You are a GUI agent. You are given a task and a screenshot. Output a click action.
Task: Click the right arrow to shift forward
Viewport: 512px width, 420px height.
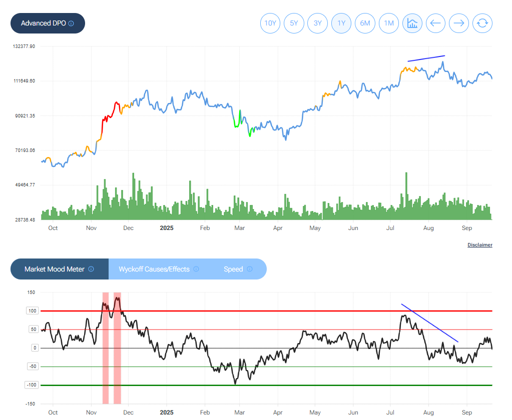[459, 23]
